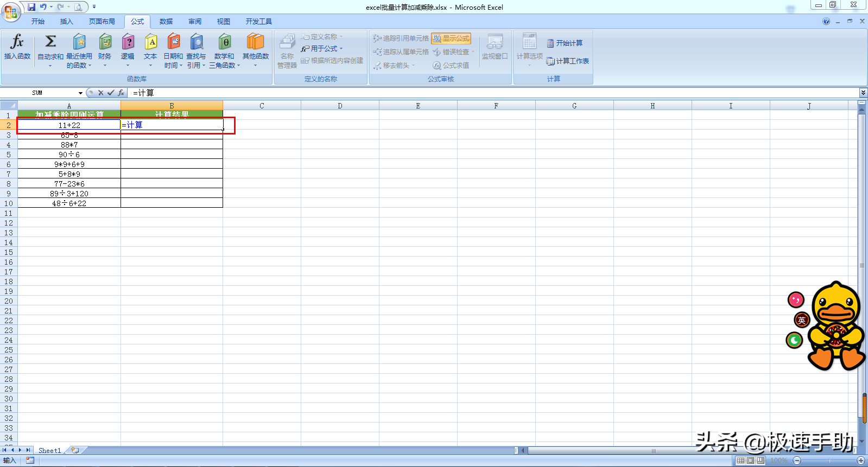Open the 逻辑 functions book icon
Screen dimensions: 868x467
[x=128, y=42]
